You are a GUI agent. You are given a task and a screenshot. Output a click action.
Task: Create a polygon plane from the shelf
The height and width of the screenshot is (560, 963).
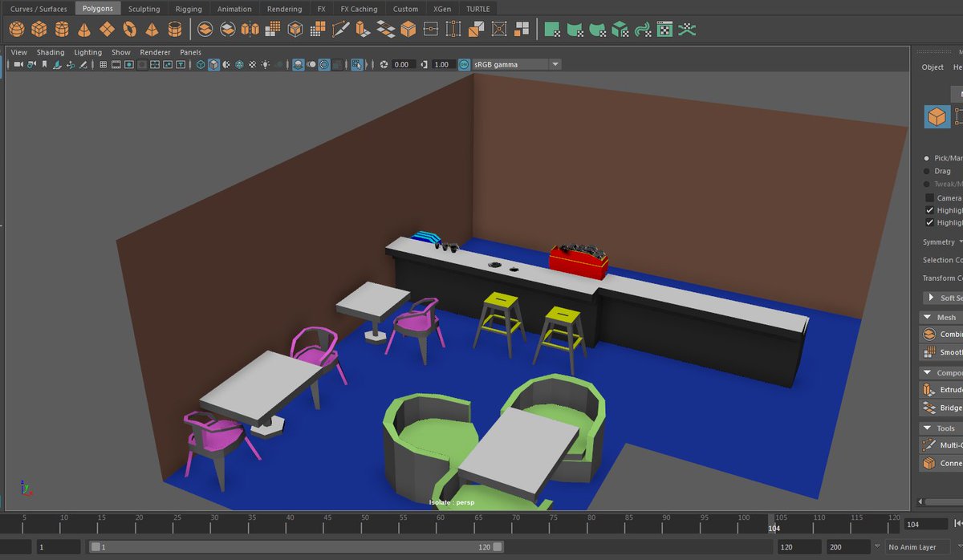[107, 30]
